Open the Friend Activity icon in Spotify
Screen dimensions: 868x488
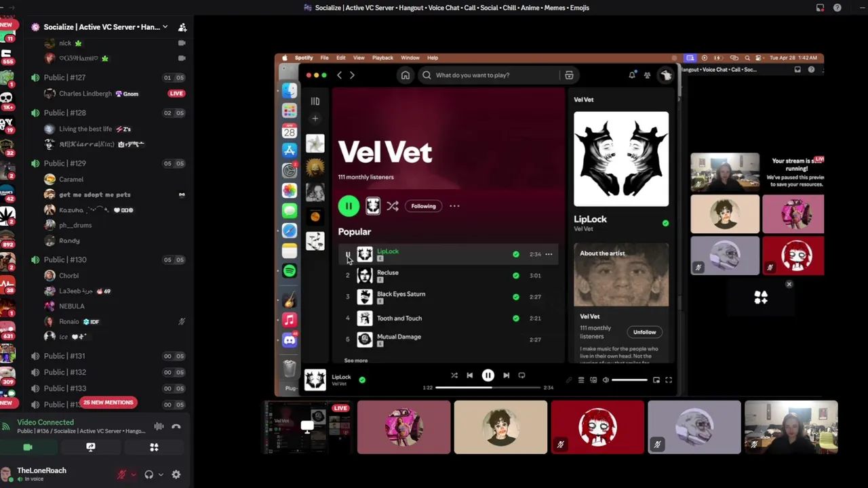pyautogui.click(x=648, y=75)
